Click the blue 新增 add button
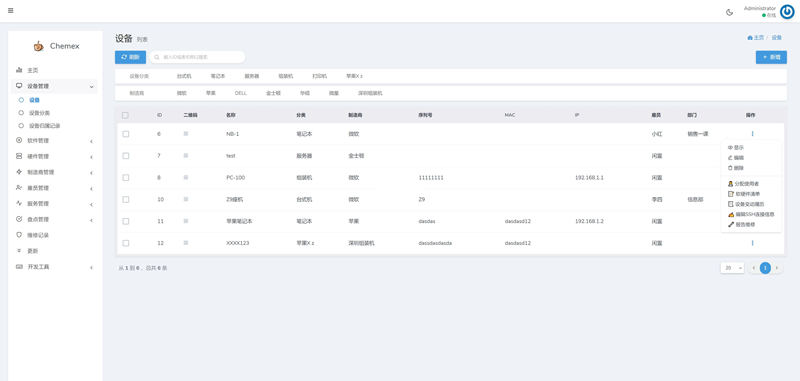Viewport: 800px width, 381px height. coord(771,57)
